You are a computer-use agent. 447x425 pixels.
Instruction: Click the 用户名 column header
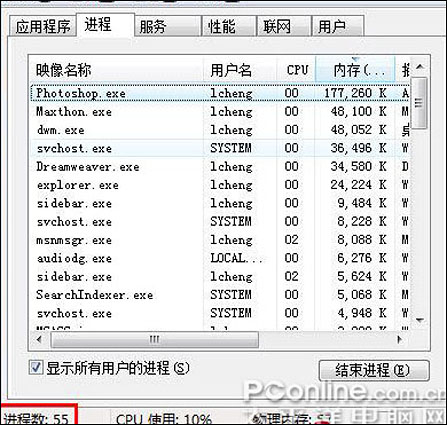click(240, 70)
